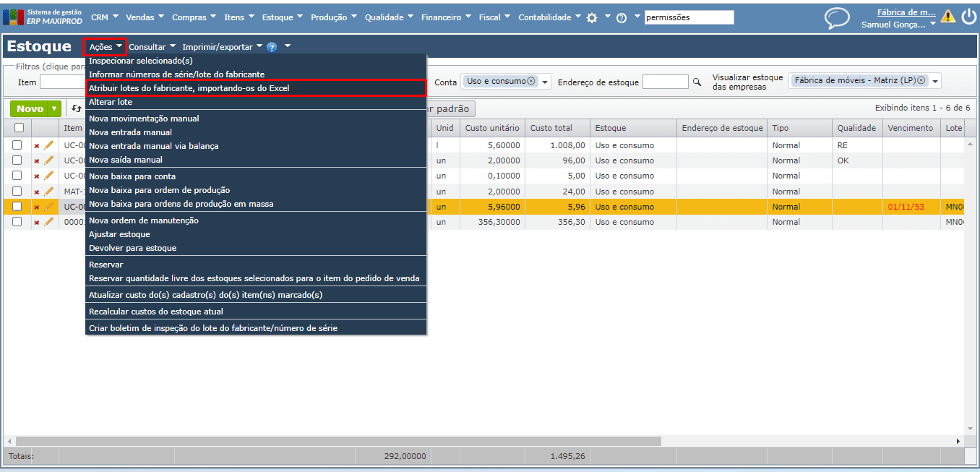
Task: Click the pencil edit icon in second row
Action: 49,160
